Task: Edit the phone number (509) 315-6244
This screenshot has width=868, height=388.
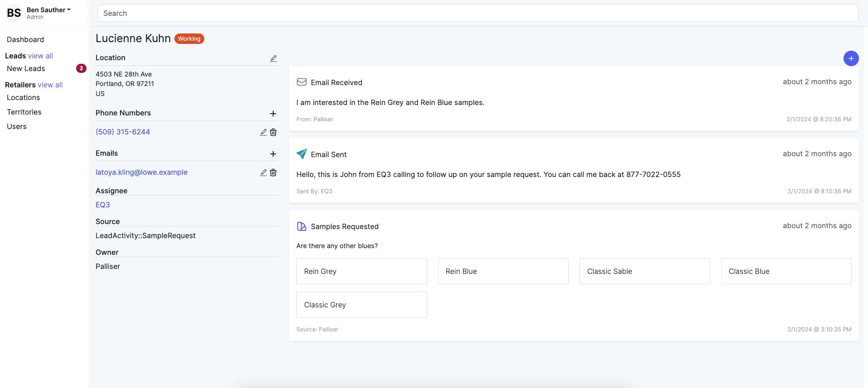Action: (263, 132)
